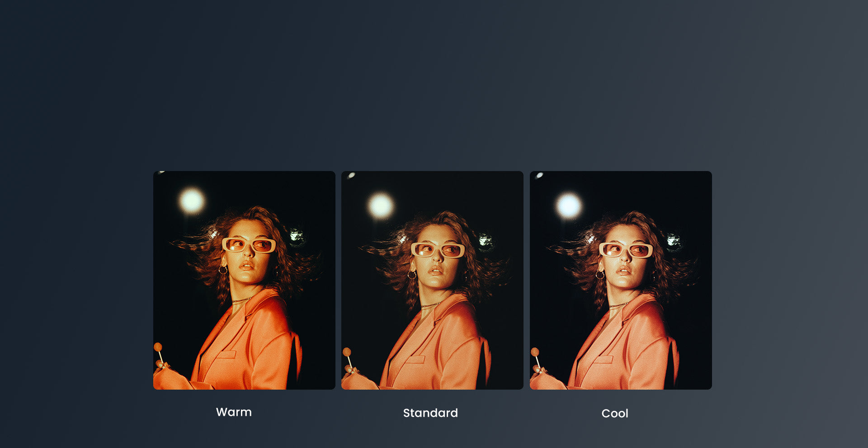
Task: Click the blazer chest pocket in Cool photo
Action: pyautogui.click(x=604, y=359)
